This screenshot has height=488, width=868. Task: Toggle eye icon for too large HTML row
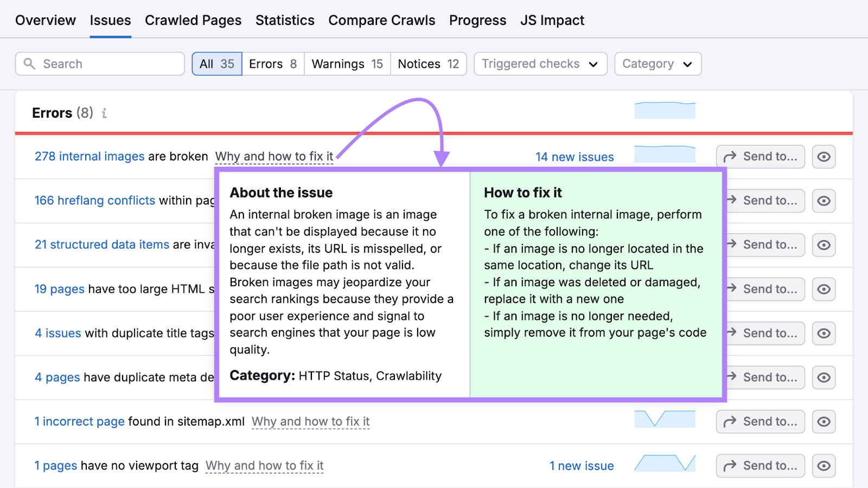point(824,290)
